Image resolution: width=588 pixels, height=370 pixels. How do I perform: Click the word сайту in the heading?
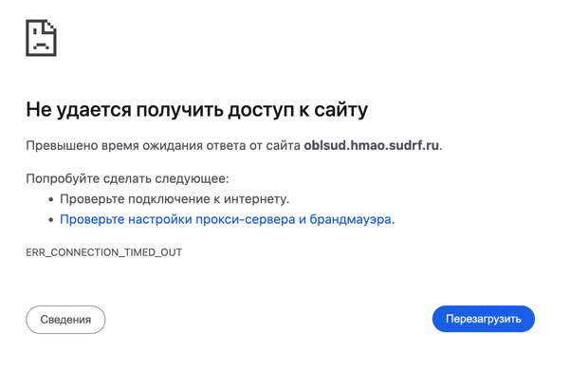coord(340,110)
